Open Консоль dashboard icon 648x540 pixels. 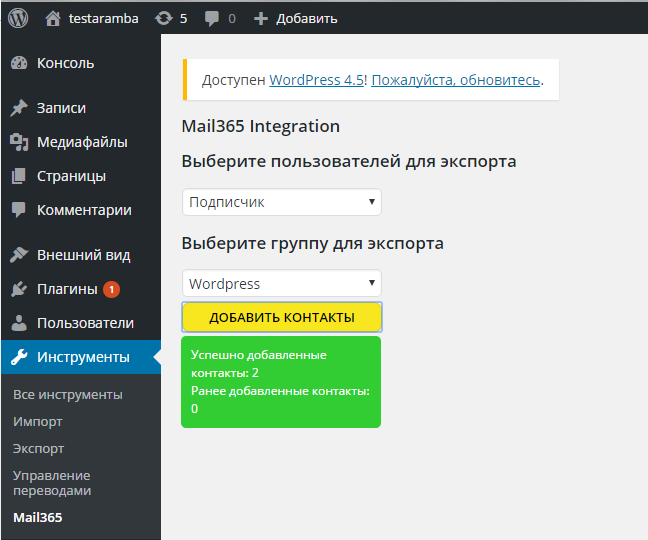pyautogui.click(x=19, y=63)
